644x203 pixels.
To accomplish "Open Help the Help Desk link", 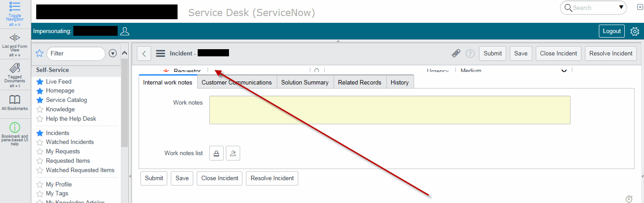I will click(71, 119).
